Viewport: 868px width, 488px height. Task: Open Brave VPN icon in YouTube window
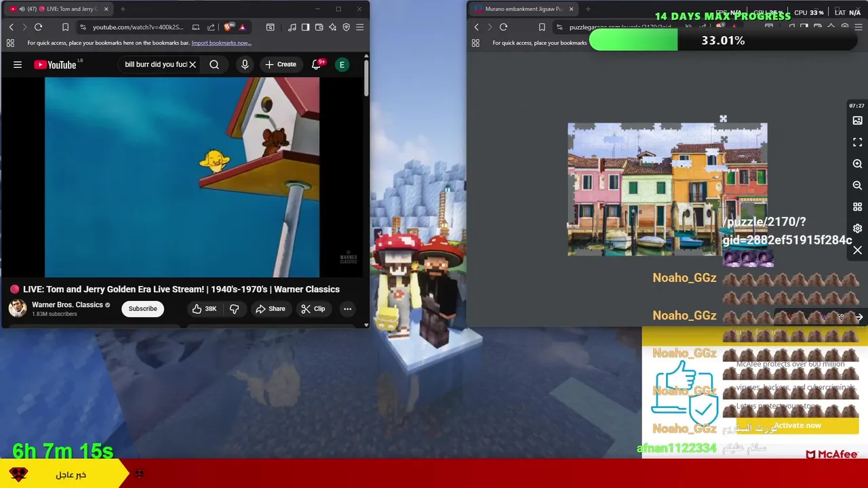[346, 27]
